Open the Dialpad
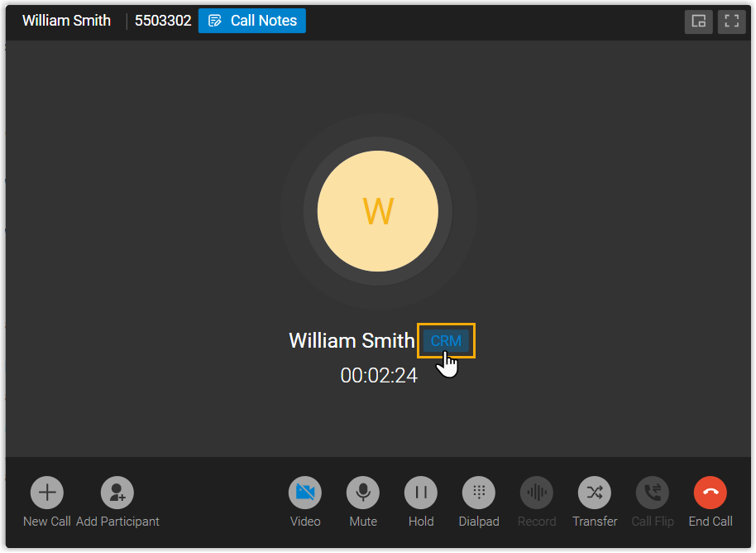 [x=479, y=493]
